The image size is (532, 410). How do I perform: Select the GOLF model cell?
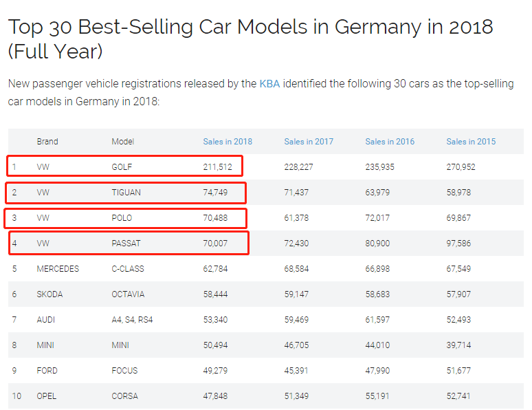[x=122, y=167]
